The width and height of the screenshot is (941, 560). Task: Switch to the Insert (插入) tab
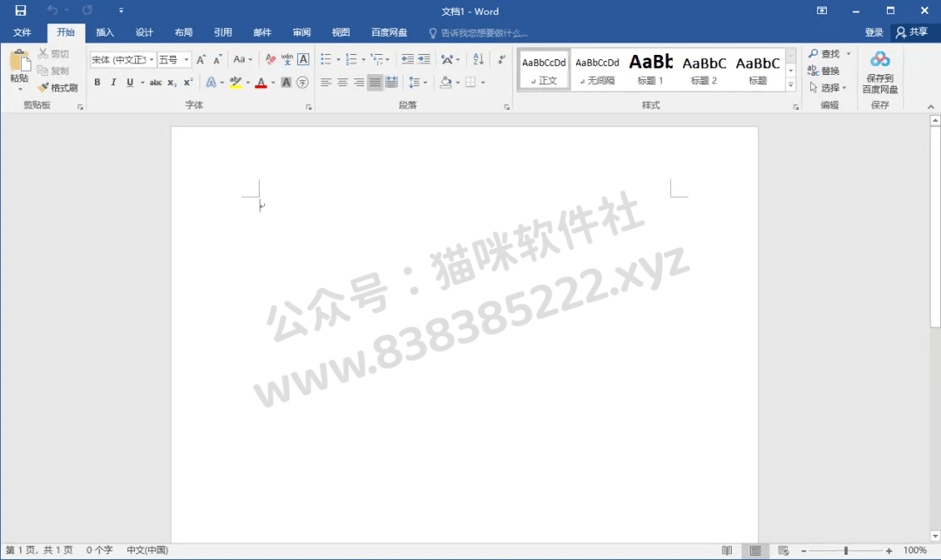pos(105,32)
